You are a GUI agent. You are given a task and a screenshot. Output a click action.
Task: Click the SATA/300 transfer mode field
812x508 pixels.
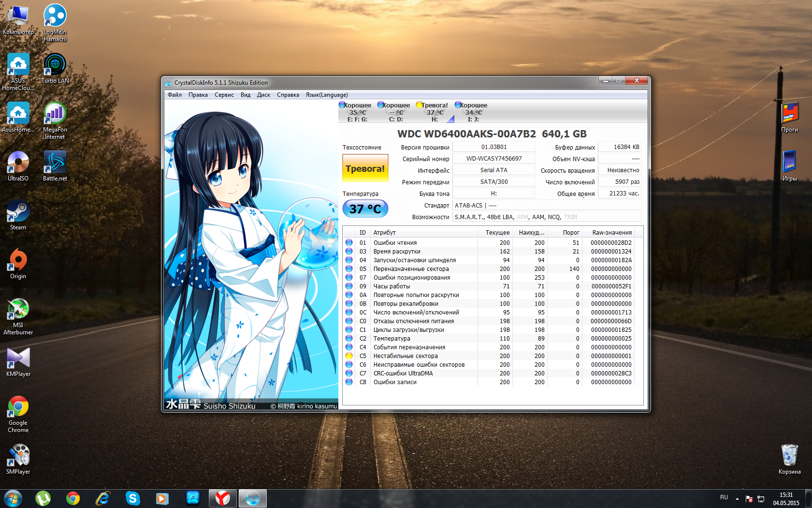(494, 181)
